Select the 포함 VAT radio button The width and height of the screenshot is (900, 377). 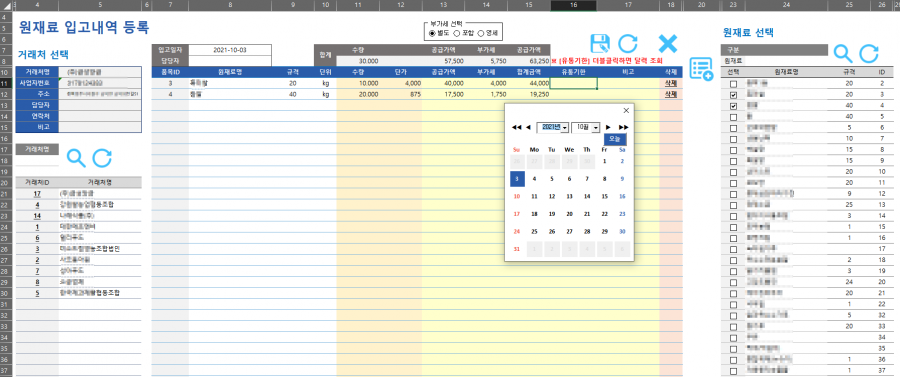(x=456, y=33)
